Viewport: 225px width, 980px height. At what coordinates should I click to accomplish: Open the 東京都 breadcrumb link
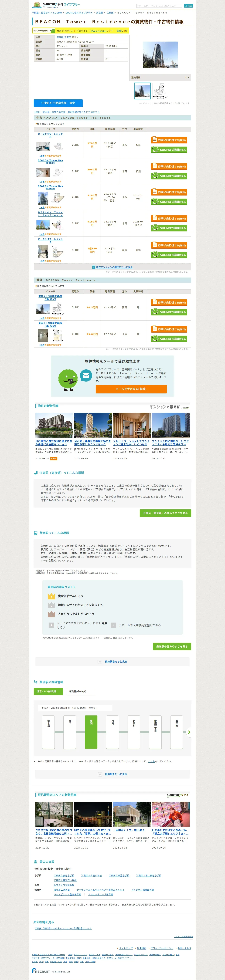point(100,13)
